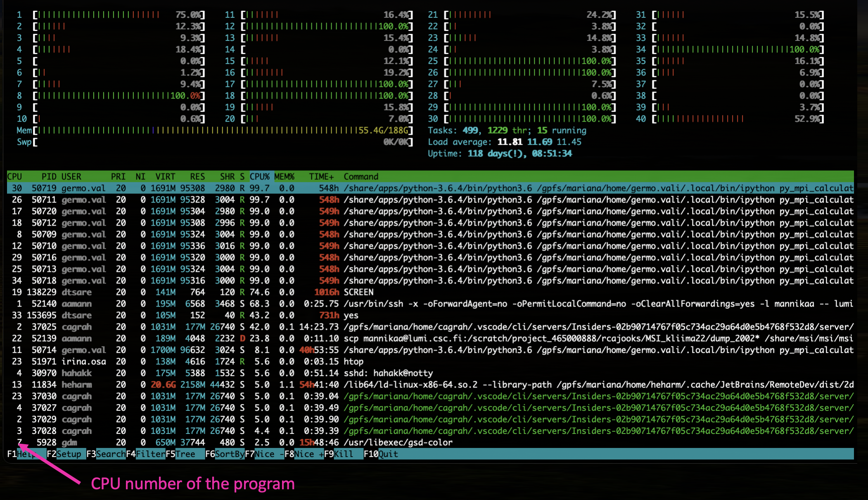Viewport: 868px width, 500px height.
Task: Open Setup from the function bar
Action: [71, 454]
